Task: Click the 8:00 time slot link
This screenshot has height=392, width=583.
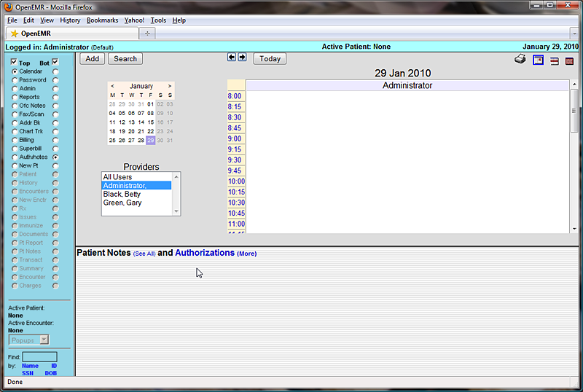Action: (235, 96)
